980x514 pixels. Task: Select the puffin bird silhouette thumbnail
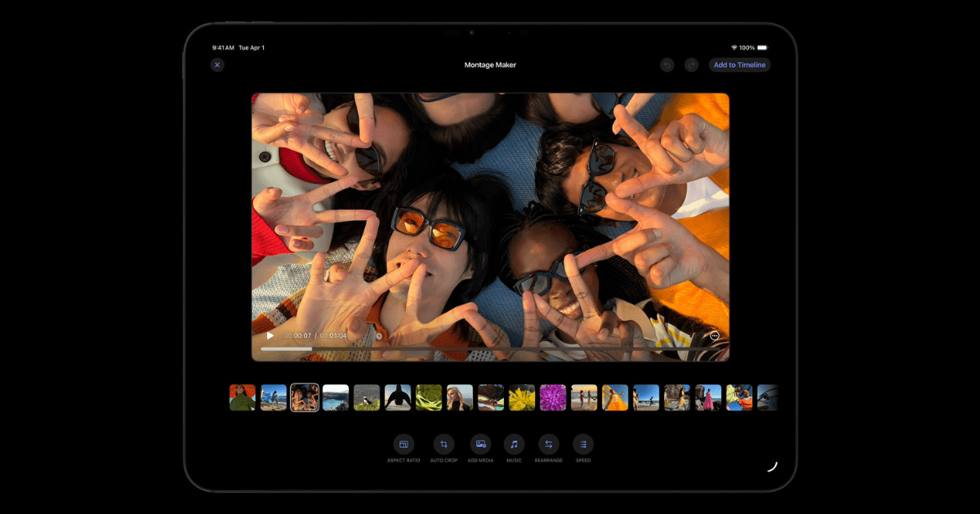pos(398,397)
